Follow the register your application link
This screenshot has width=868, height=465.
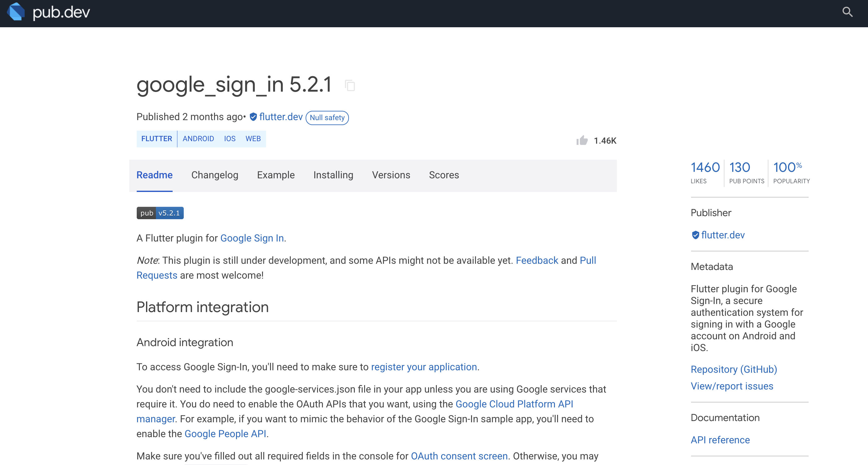(x=423, y=367)
